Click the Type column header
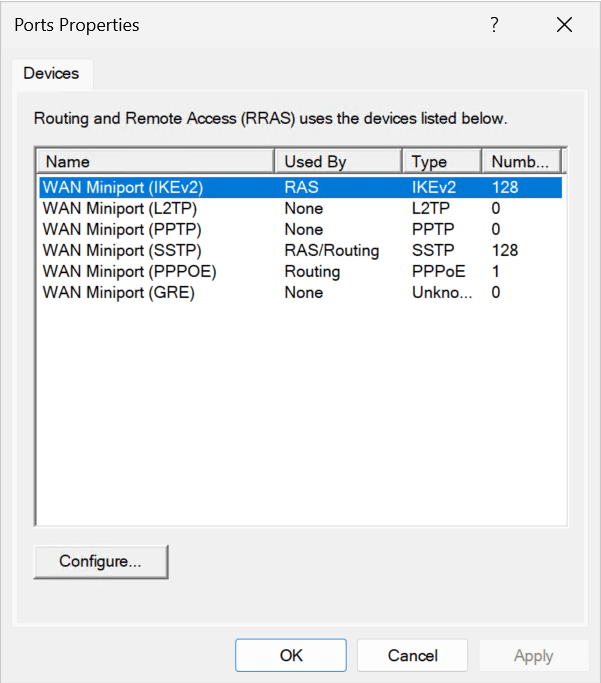Screen dimensions: 601x683 [441, 161]
